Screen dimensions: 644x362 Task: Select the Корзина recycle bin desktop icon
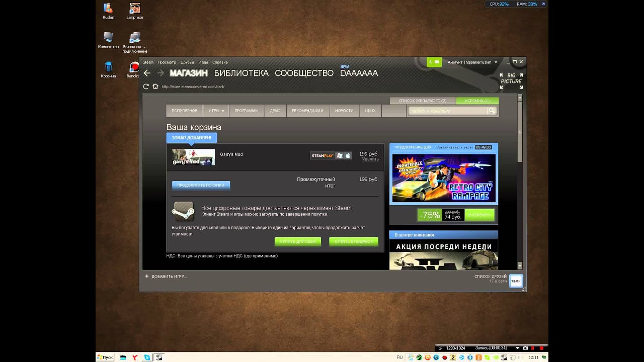click(108, 69)
